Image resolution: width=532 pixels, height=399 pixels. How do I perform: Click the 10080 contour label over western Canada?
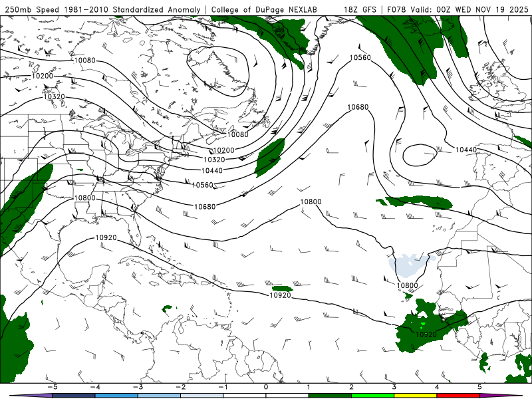pyautogui.click(x=85, y=61)
